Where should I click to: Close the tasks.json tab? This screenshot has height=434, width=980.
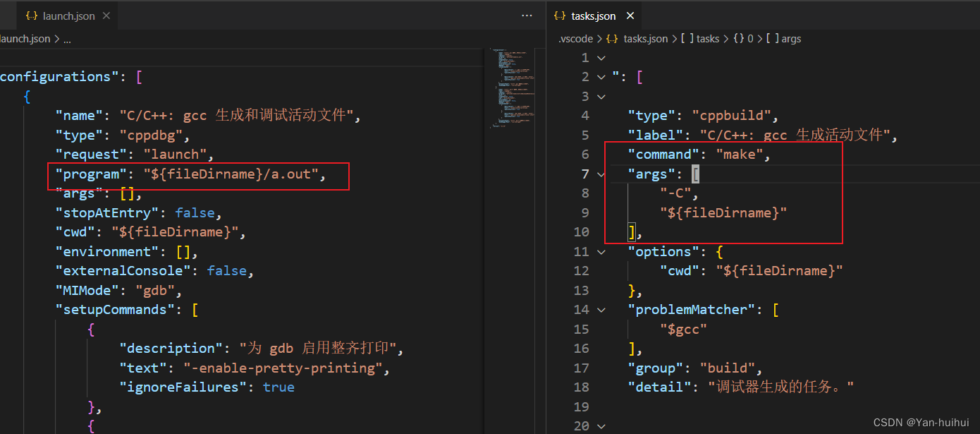pos(630,15)
